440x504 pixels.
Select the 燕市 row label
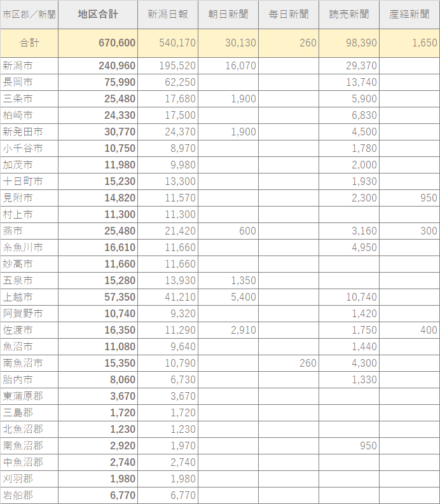coord(13,231)
